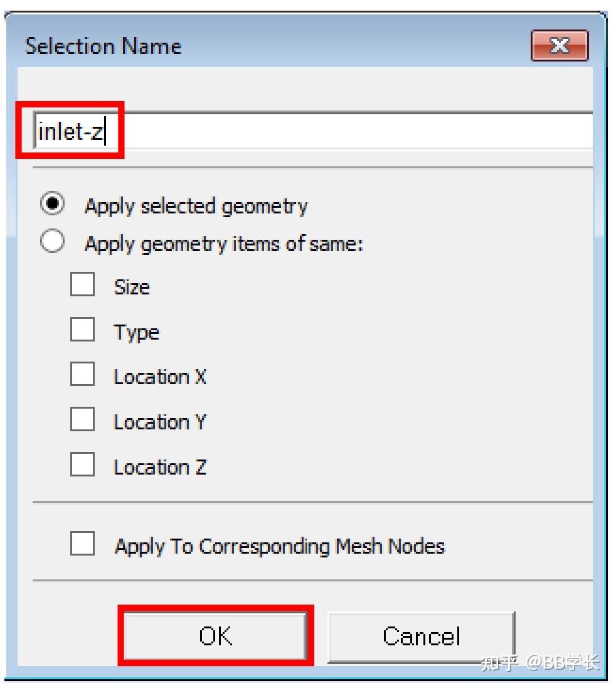Mark the Location Z checkbox box
The width and height of the screenshot is (616, 688).
[82, 465]
